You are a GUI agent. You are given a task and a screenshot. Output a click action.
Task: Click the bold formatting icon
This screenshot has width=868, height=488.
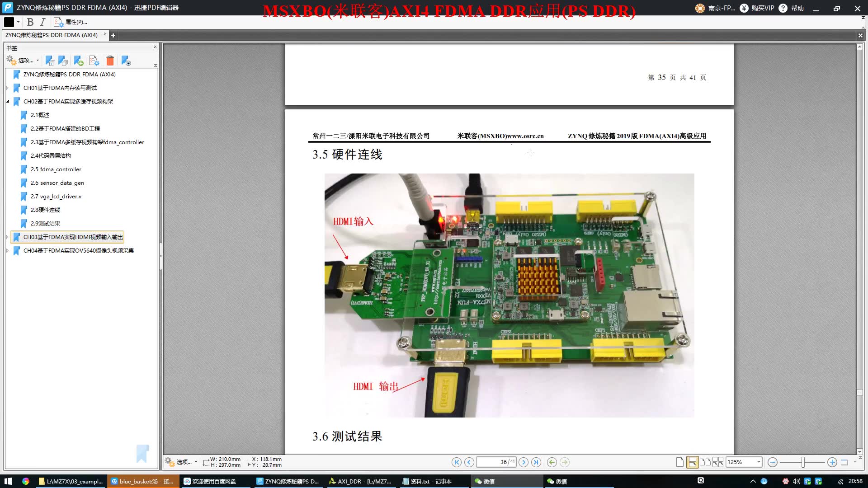30,22
